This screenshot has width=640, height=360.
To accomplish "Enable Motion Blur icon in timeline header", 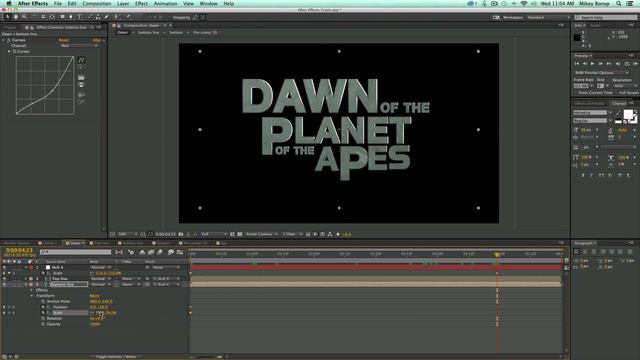I will [x=160, y=252].
